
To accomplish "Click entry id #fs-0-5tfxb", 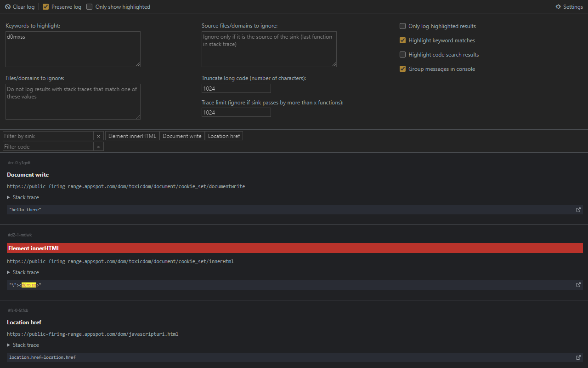I will coord(18,310).
